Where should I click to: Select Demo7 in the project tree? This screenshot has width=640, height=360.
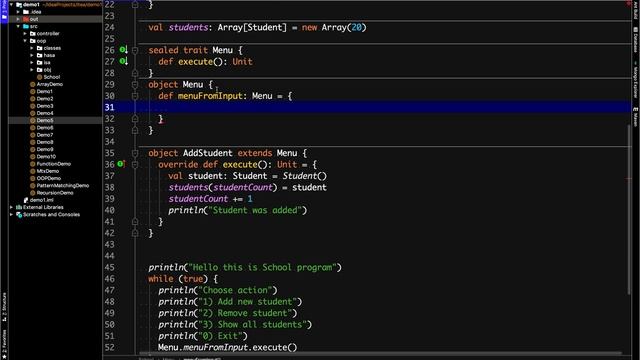click(45, 135)
